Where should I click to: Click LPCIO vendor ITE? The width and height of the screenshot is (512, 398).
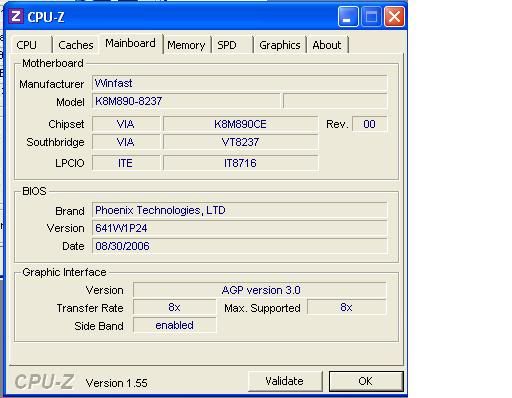(x=126, y=163)
